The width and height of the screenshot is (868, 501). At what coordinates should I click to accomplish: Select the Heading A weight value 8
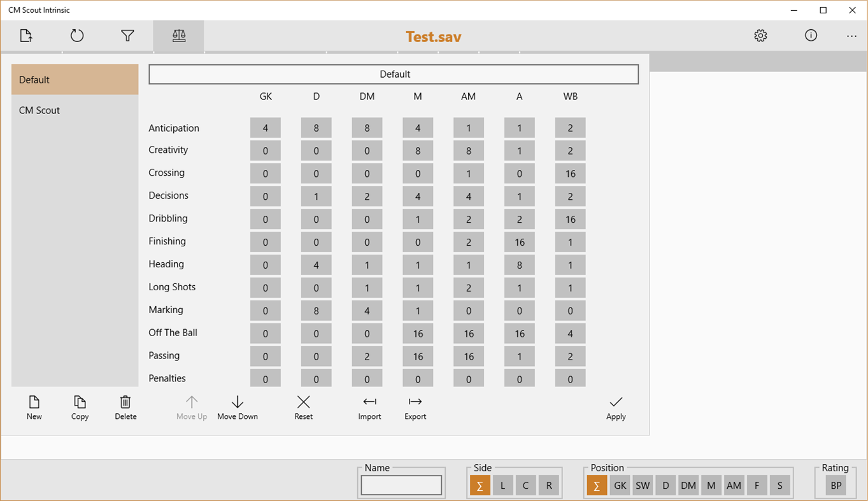point(520,265)
